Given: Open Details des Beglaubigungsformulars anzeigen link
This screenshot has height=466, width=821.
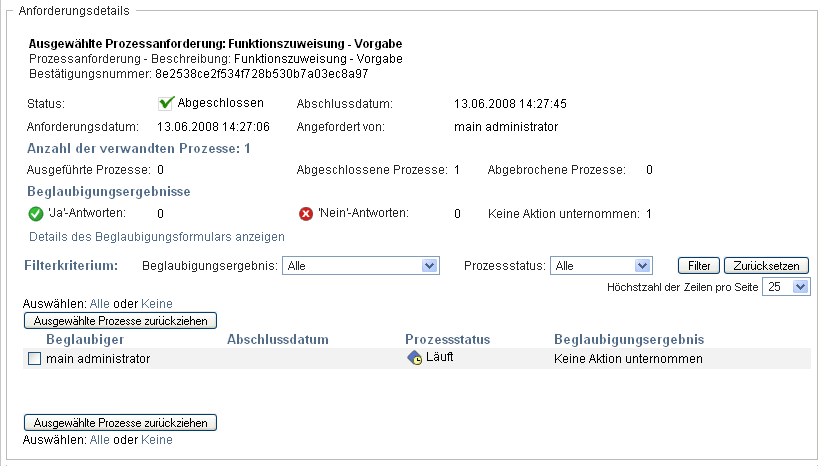Looking at the screenshot, I should (157, 237).
